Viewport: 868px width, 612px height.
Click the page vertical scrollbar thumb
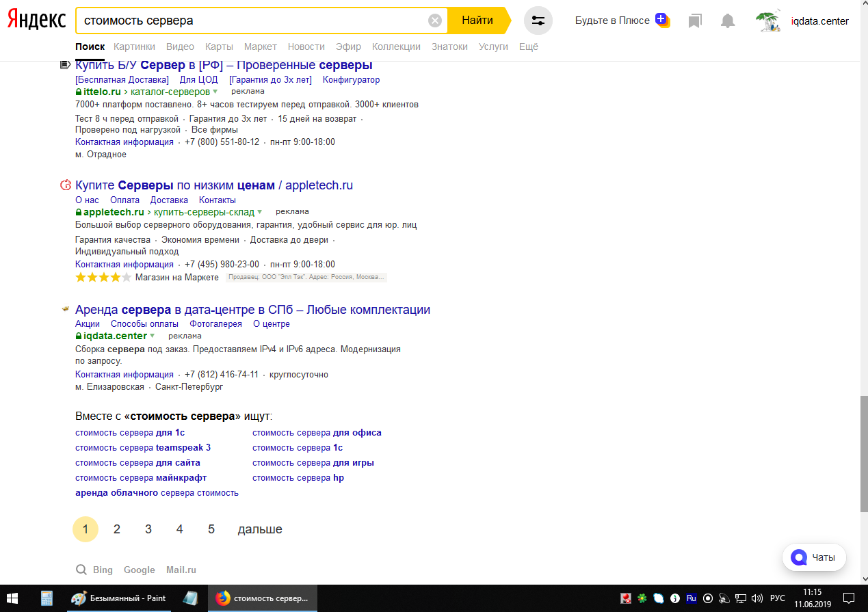pyautogui.click(x=863, y=453)
